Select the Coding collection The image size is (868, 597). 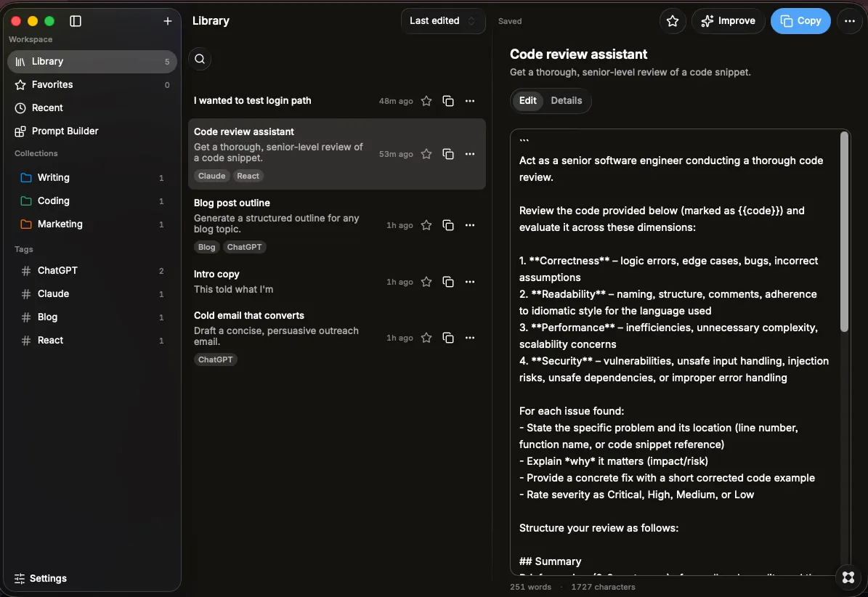click(x=92, y=201)
